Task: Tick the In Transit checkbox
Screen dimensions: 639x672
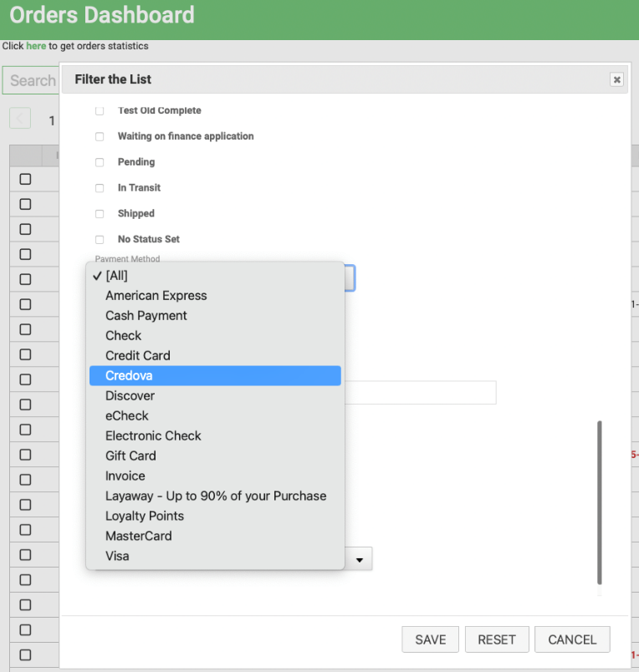Action: pyautogui.click(x=100, y=188)
